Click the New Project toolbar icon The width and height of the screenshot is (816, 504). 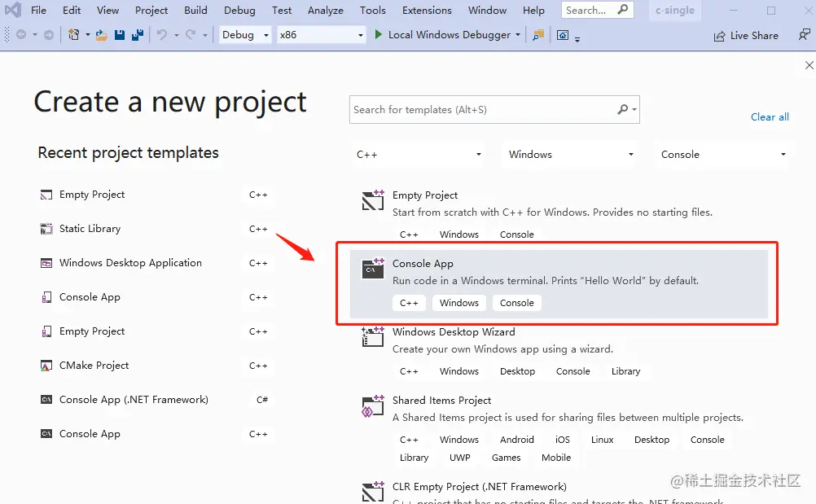[73, 35]
